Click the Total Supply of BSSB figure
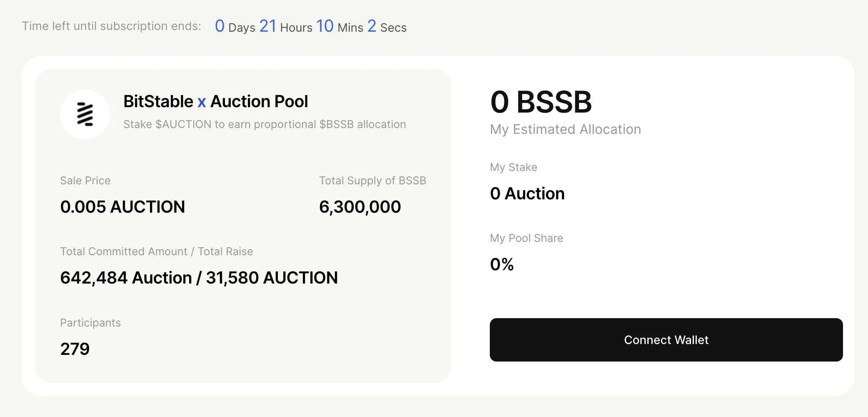Image resolution: width=868 pixels, height=417 pixels. tap(359, 206)
